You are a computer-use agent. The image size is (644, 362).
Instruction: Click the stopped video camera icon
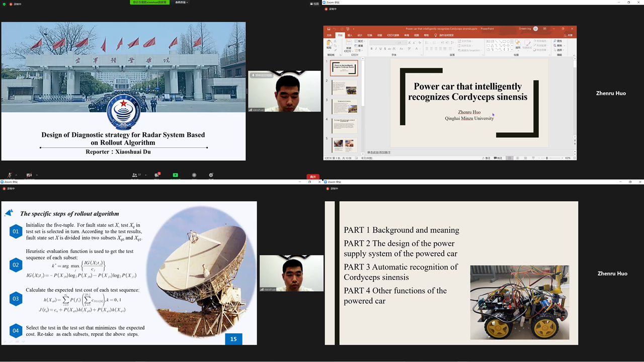point(29,175)
